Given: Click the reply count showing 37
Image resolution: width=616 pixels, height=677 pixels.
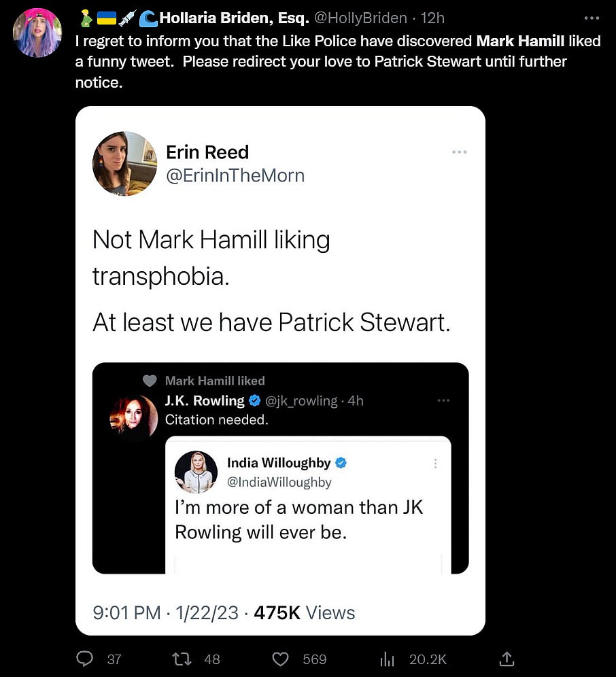Looking at the screenshot, I should click(115, 659).
